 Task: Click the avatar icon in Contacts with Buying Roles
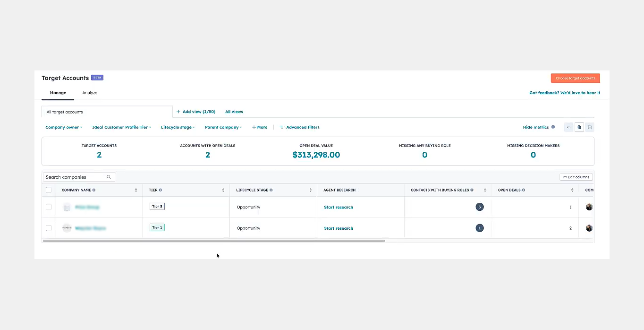[480, 207]
